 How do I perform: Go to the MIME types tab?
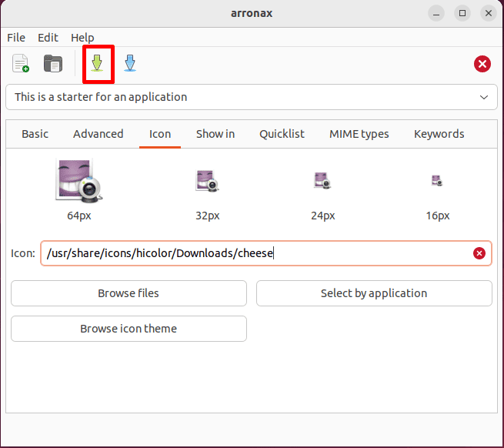pyautogui.click(x=359, y=134)
